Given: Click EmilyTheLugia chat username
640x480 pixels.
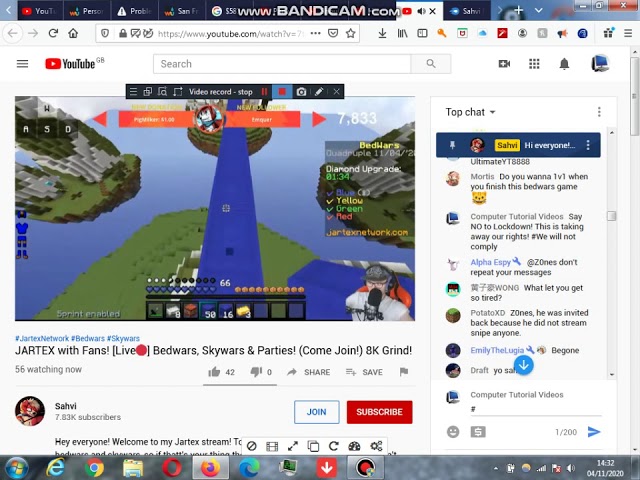Looking at the screenshot, I should [x=497, y=350].
